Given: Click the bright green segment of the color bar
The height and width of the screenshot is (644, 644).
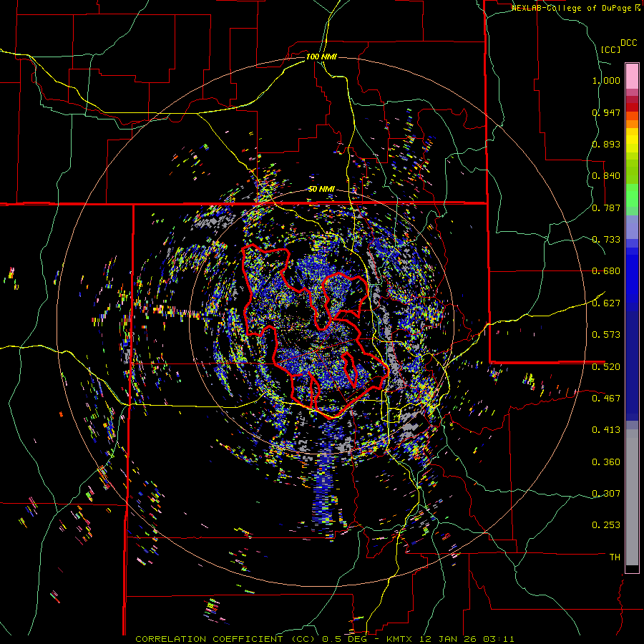Looking at the screenshot, I should coord(632,195).
